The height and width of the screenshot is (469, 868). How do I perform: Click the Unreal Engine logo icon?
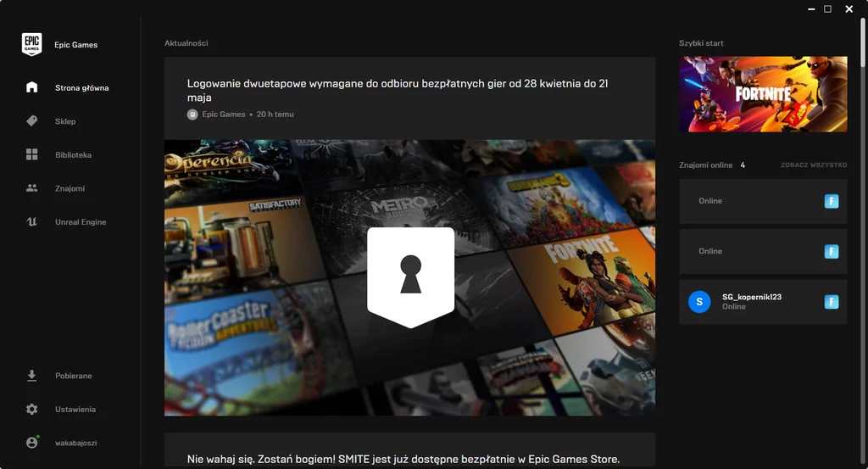(31, 221)
